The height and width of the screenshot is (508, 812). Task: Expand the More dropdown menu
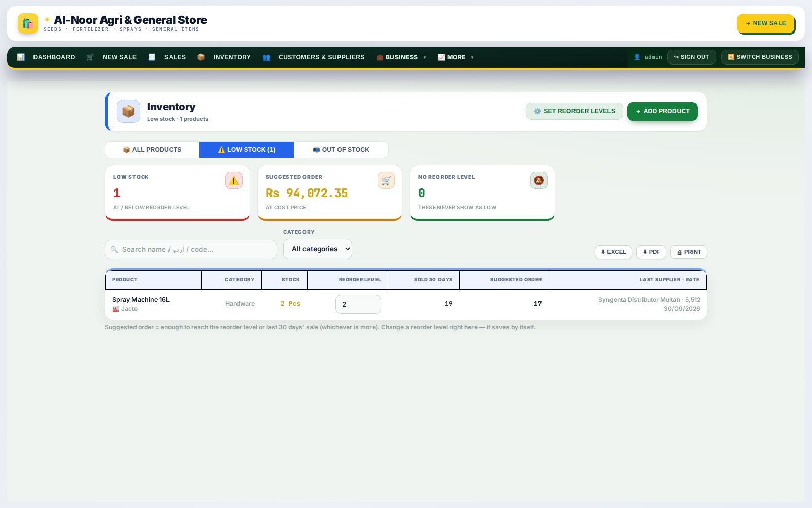click(x=456, y=57)
